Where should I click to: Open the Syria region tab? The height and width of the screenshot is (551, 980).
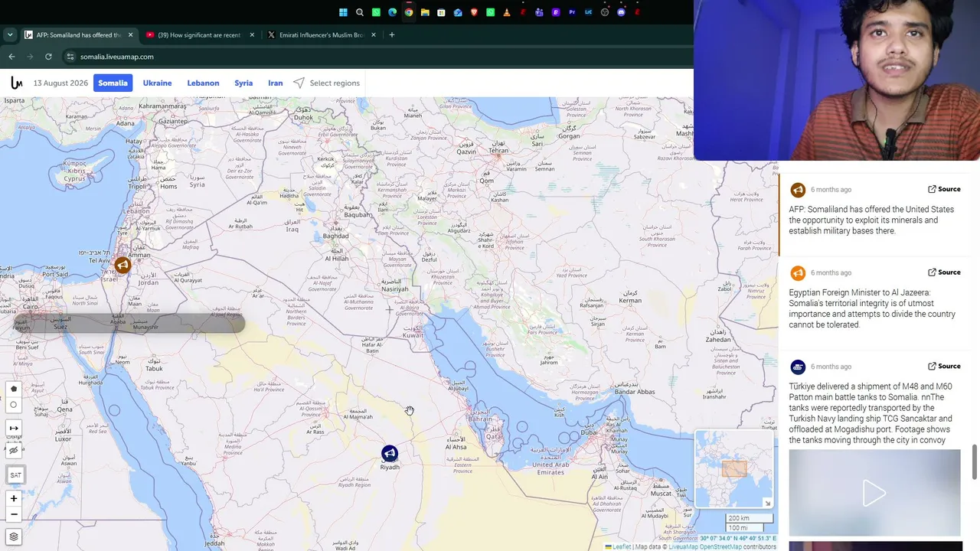243,83
